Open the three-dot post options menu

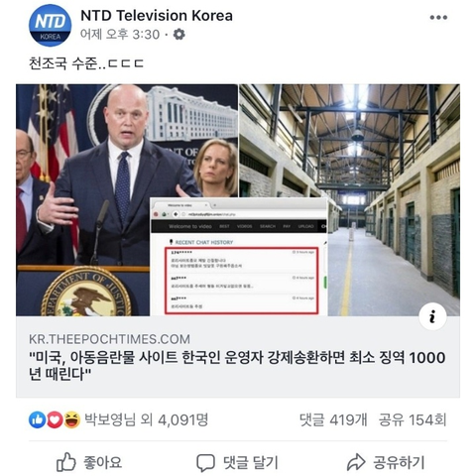(x=438, y=18)
